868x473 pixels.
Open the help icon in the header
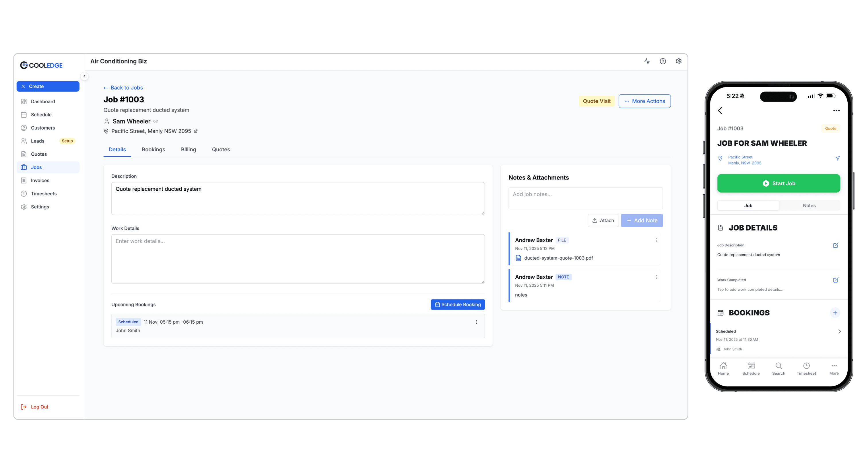(663, 61)
